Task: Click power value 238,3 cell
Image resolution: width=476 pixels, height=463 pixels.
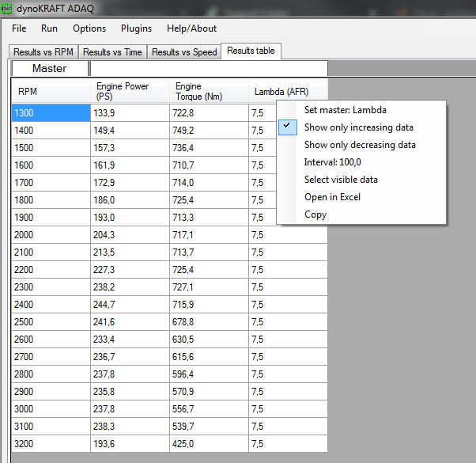Action: point(130,427)
